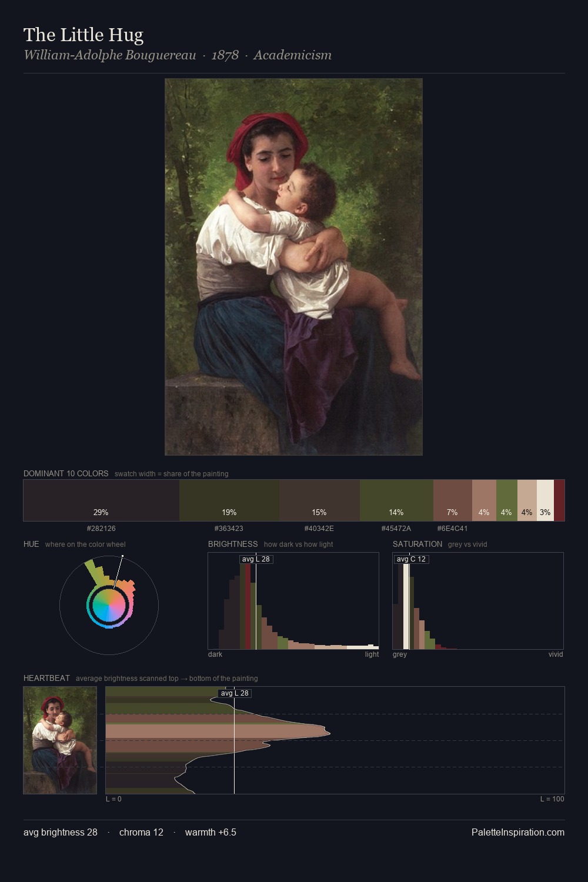Click hex code #282126
Viewport: 588px width, 882px height.
[x=101, y=529]
